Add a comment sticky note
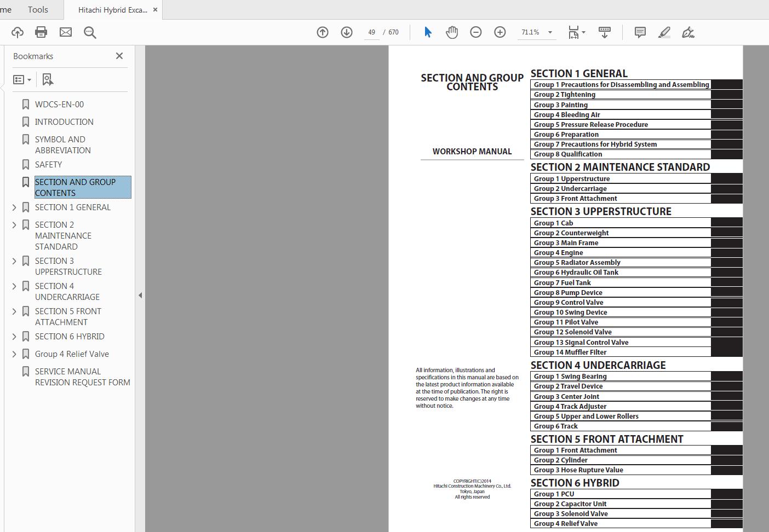This screenshot has height=532, width=769. (x=640, y=32)
